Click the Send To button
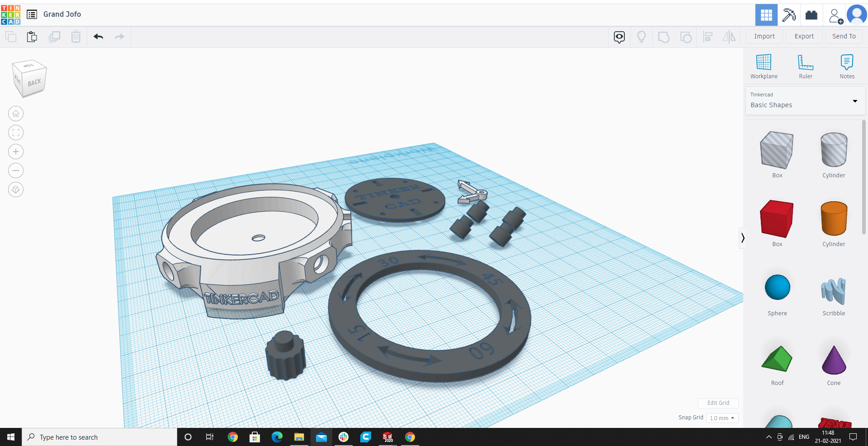Image resolution: width=868 pixels, height=446 pixels. pos(844,37)
